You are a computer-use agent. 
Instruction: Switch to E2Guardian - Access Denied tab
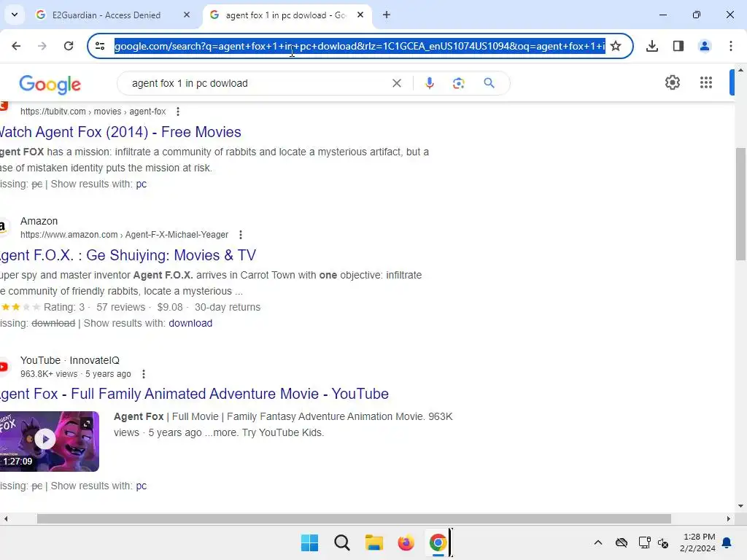click(106, 15)
